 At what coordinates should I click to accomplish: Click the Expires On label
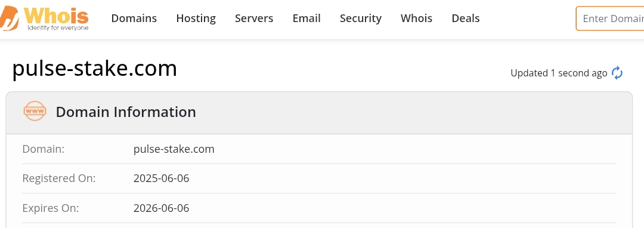pos(51,208)
